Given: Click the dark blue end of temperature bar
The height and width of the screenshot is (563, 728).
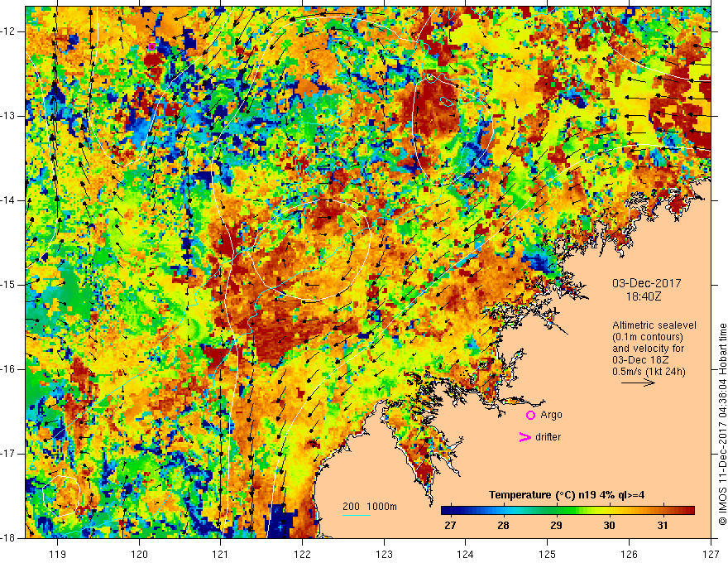Looking at the screenshot, I should pos(446,511).
